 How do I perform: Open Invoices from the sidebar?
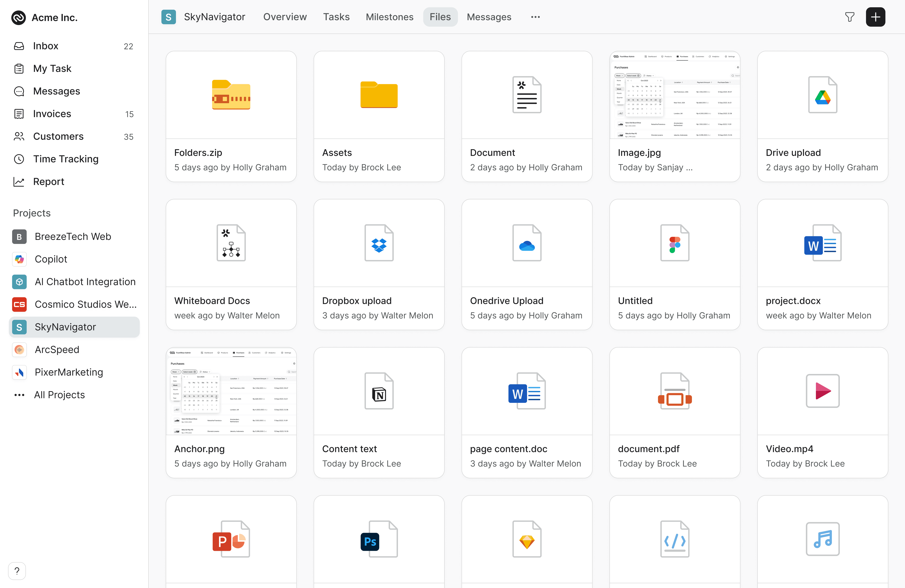[x=52, y=114]
